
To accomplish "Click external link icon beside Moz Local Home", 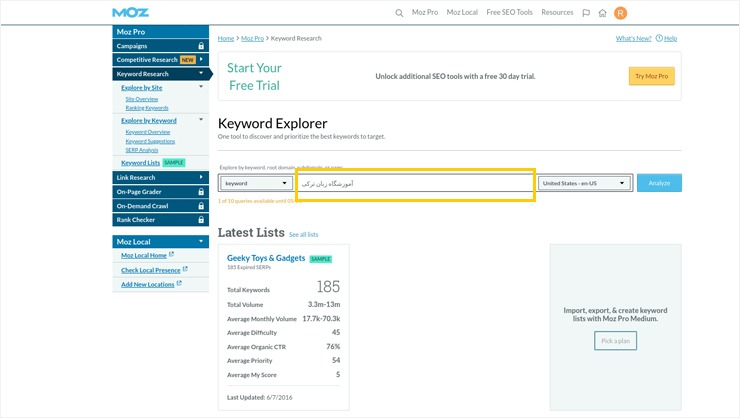I will (x=171, y=254).
